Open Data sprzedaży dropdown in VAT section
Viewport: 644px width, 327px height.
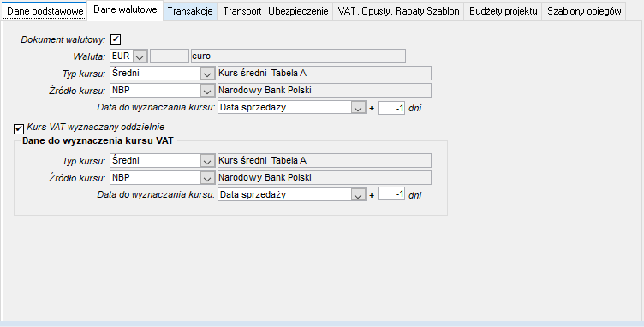[x=358, y=195]
